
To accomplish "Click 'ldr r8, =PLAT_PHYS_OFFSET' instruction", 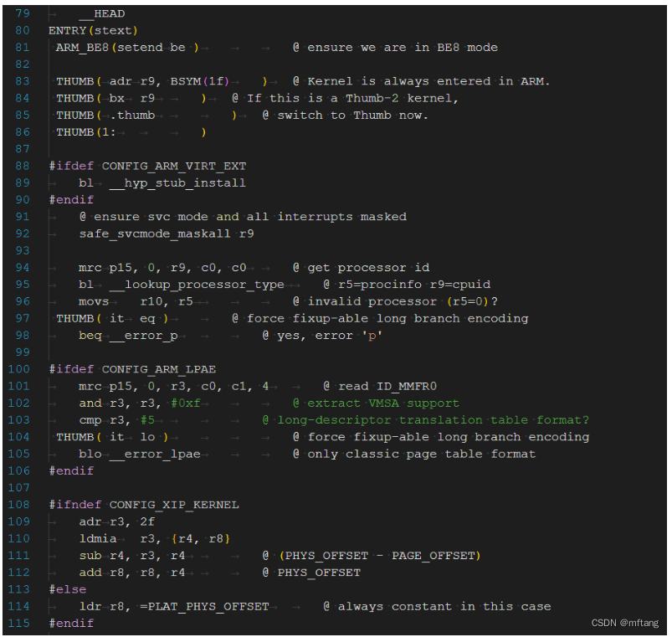I will click(174, 607).
